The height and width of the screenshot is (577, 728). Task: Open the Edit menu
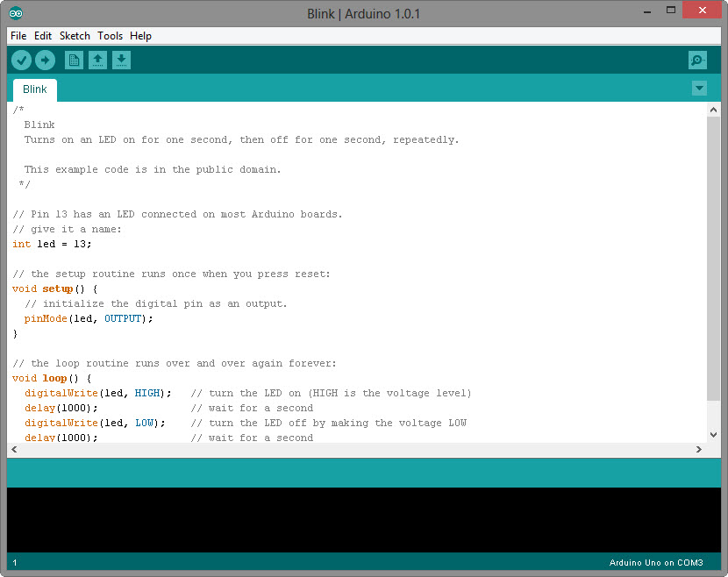tap(43, 36)
